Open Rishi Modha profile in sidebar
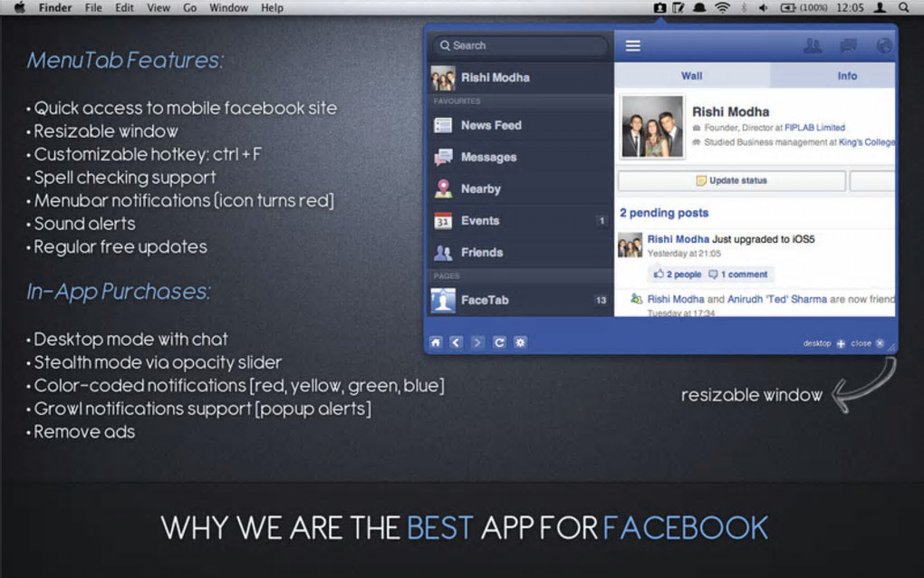This screenshot has height=578, width=924. pos(519,78)
